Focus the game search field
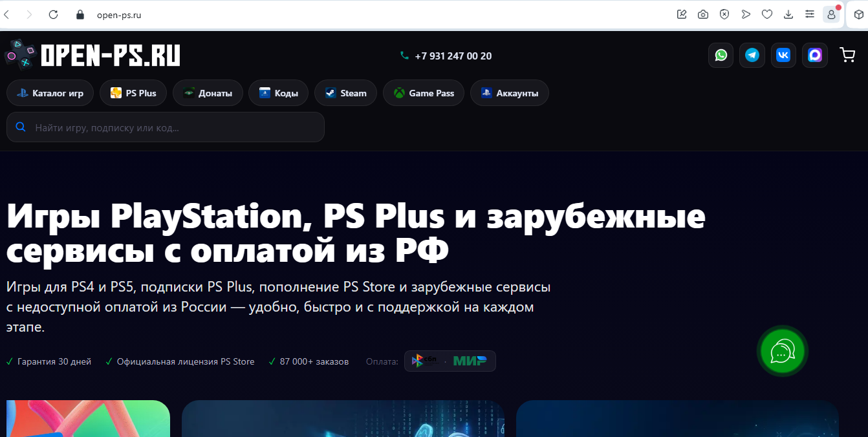Viewport: 868px width, 437px height. (x=166, y=127)
